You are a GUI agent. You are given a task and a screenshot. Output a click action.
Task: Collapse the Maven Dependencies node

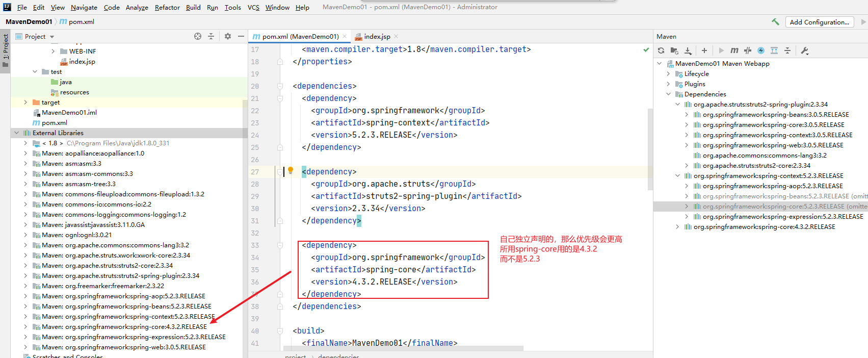668,94
